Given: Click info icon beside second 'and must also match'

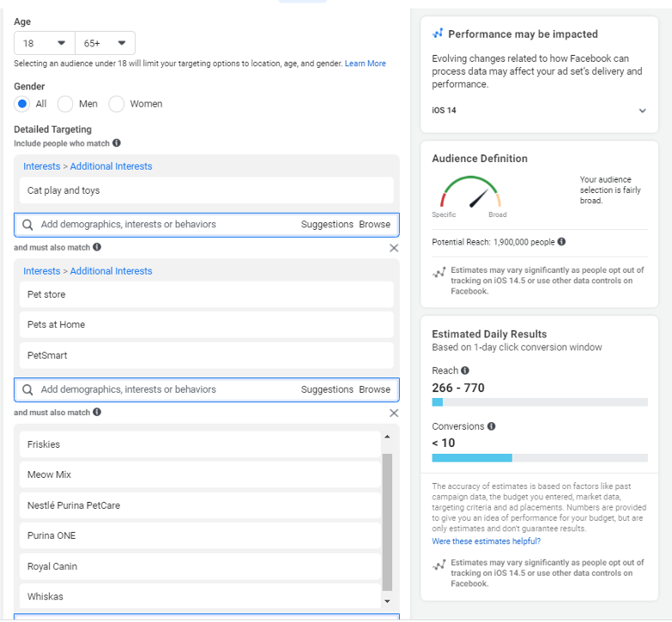Looking at the screenshot, I should click(97, 413).
